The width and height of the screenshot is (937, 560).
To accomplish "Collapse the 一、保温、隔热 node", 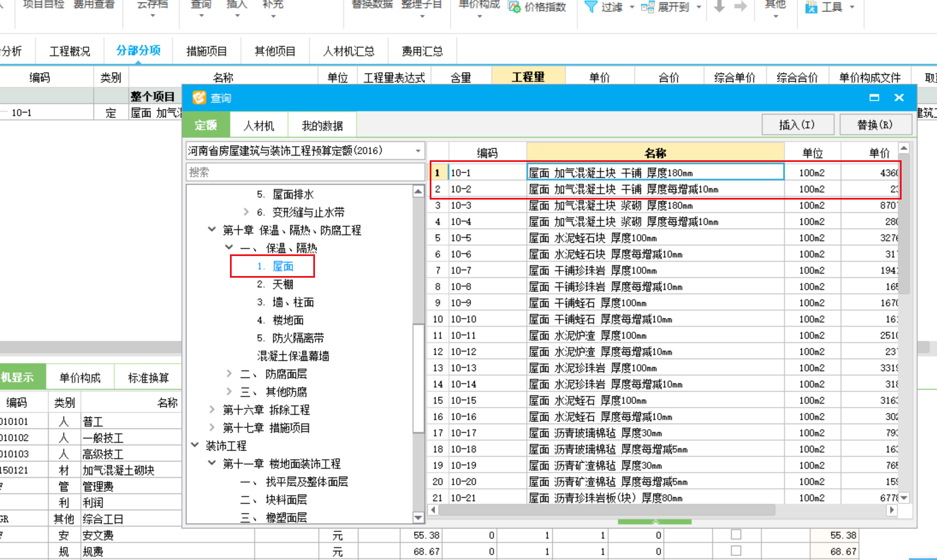I will [229, 247].
